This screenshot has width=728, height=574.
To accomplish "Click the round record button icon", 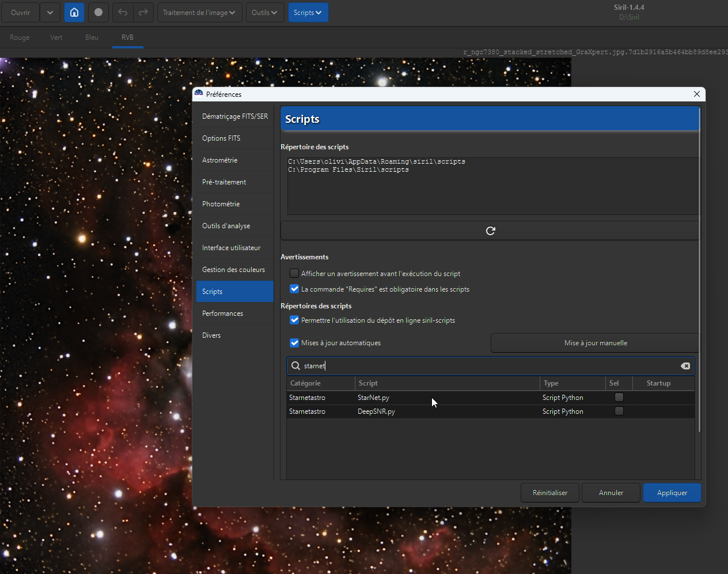I will [98, 12].
